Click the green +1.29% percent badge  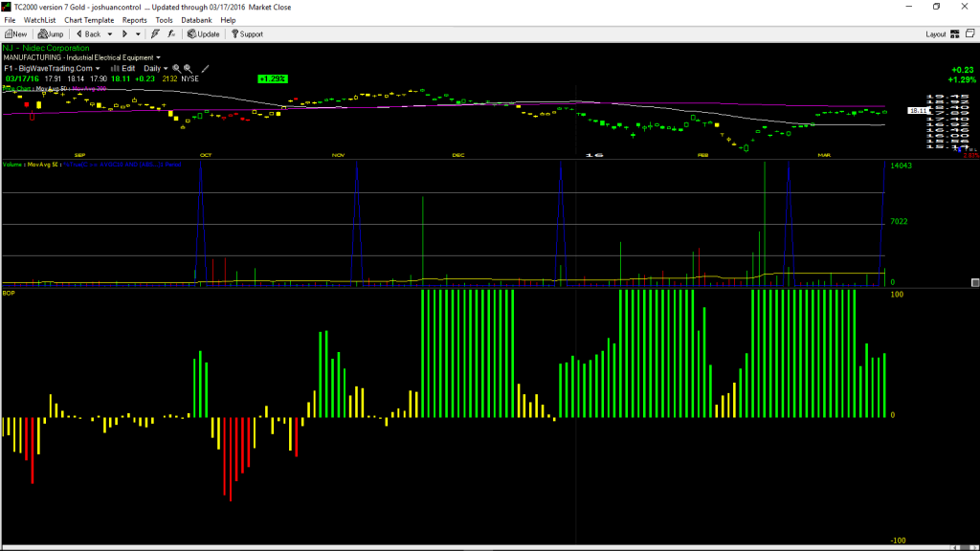pyautogui.click(x=273, y=78)
